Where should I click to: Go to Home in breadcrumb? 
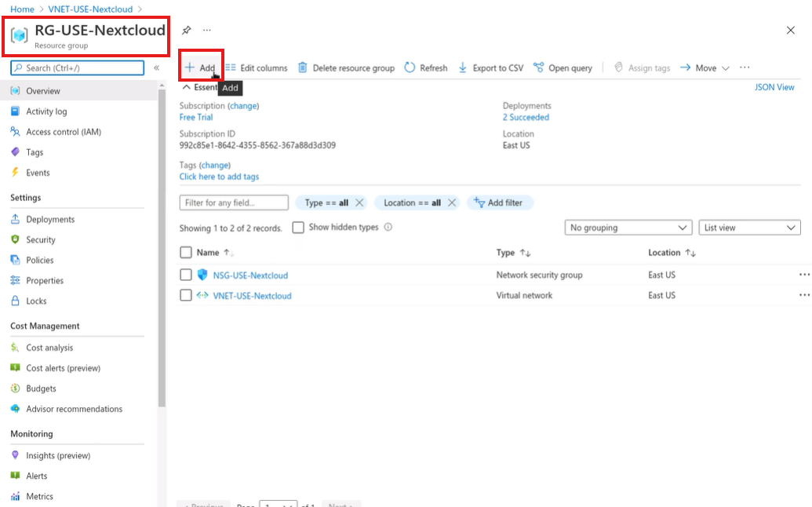(22, 9)
